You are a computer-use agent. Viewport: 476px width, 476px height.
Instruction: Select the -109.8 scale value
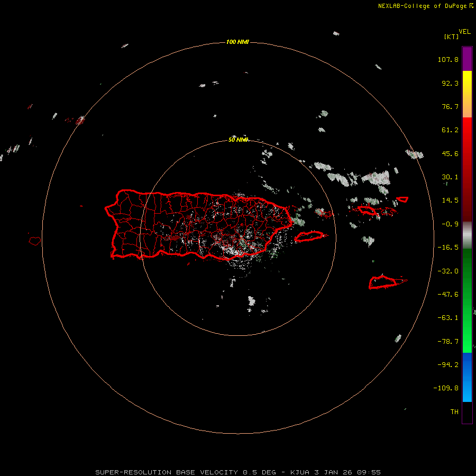tap(446, 388)
